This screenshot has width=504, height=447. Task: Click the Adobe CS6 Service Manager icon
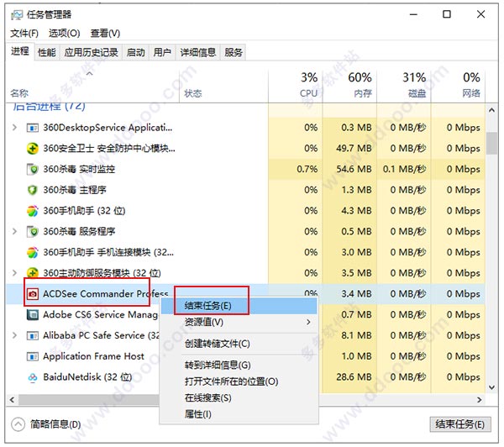(x=33, y=315)
